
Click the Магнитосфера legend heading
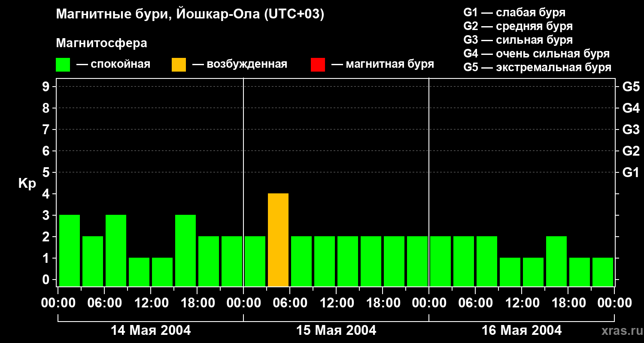click(101, 43)
